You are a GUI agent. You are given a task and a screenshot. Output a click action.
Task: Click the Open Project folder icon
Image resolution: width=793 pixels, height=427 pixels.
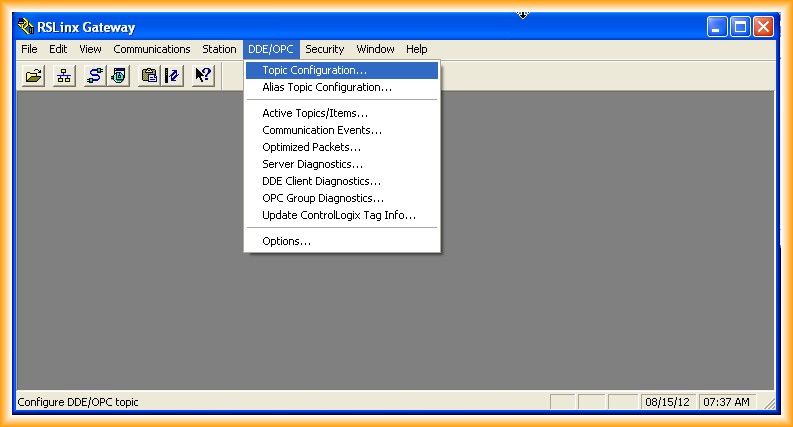[x=34, y=75]
